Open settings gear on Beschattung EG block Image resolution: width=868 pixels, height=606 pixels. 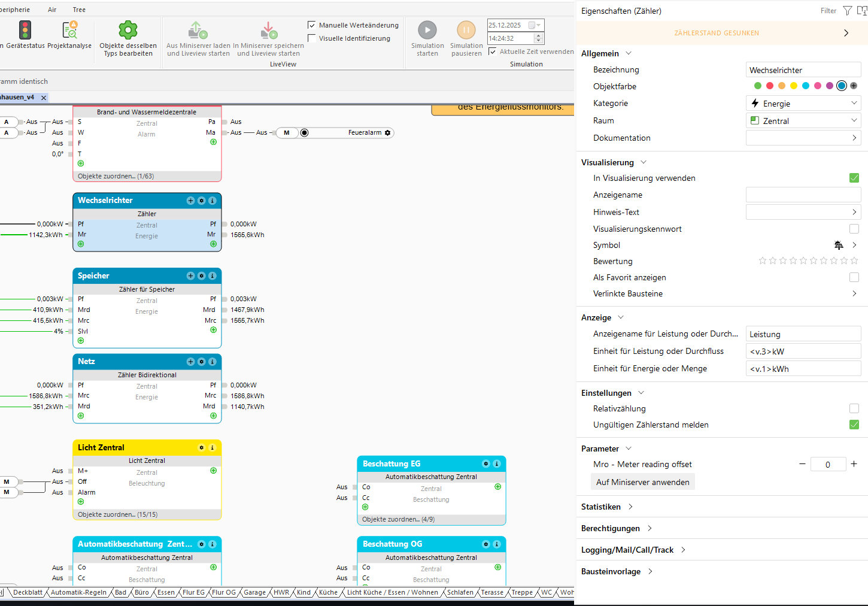click(x=486, y=464)
